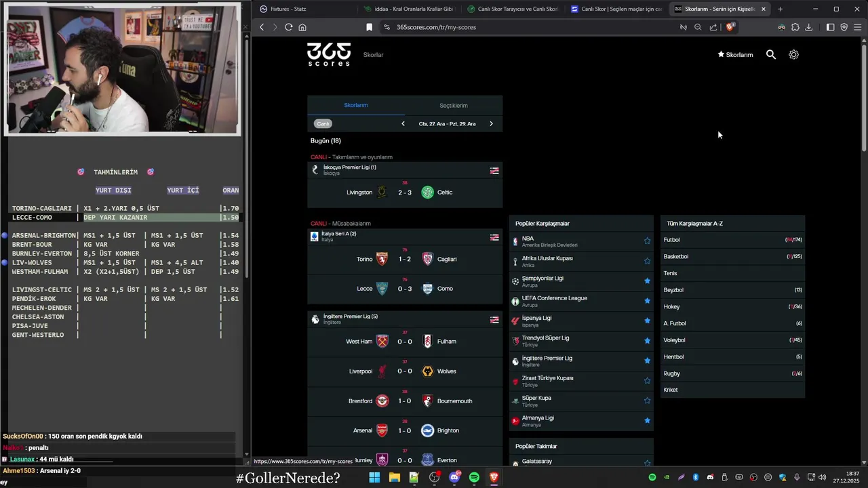The image size is (868, 488).
Task: Click the Brave shields lion icon
Action: point(730,27)
